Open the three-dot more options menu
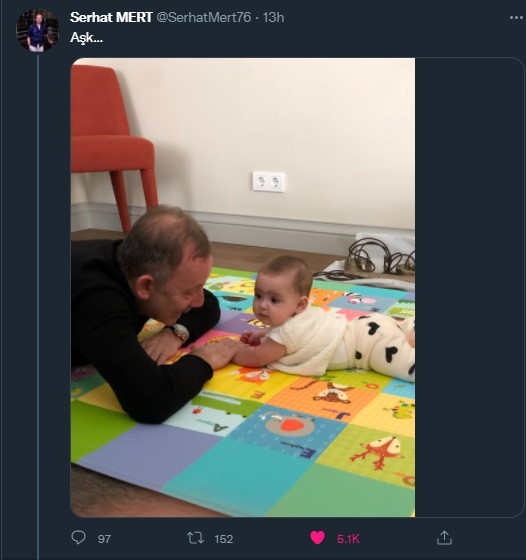Image resolution: width=526 pixels, height=560 pixels. 516,18
